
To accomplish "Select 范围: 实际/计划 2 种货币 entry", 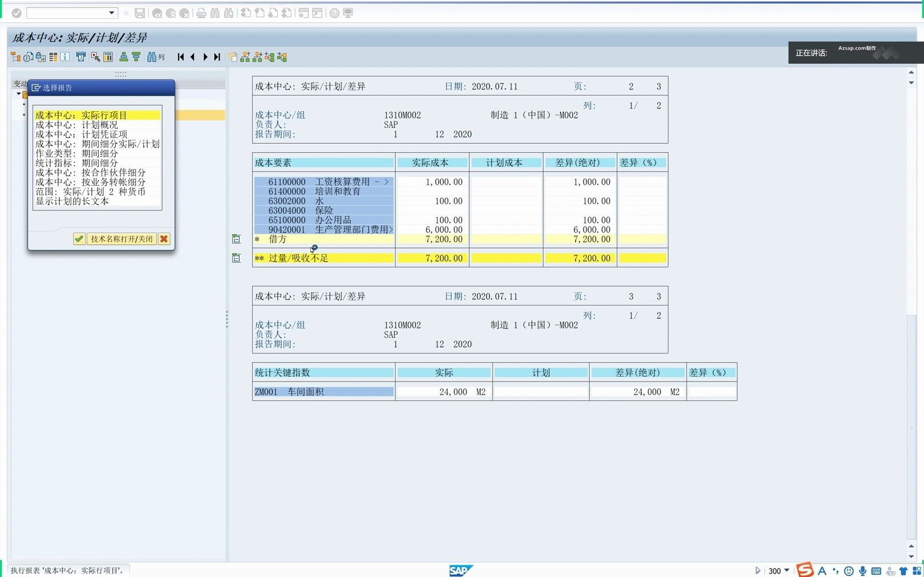I will [x=97, y=192].
